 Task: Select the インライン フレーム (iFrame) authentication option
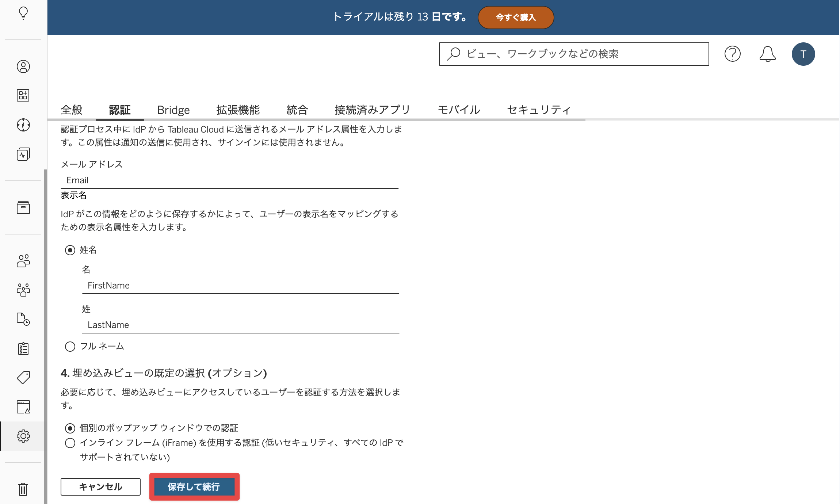[x=70, y=443]
